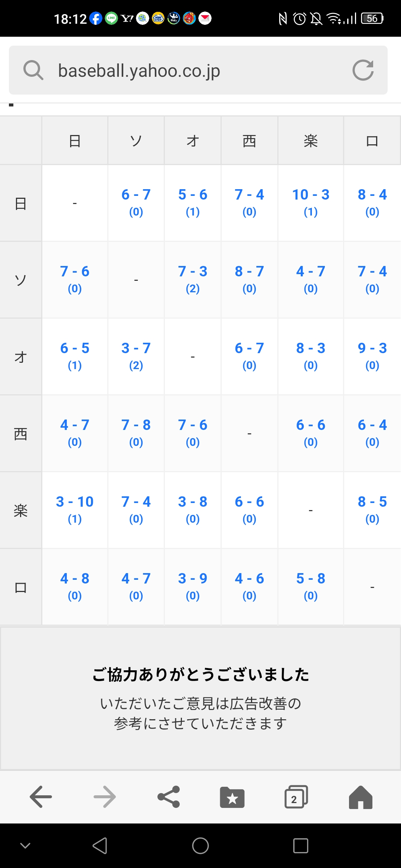
Task: Tap the Android recent apps square
Action: tap(301, 846)
